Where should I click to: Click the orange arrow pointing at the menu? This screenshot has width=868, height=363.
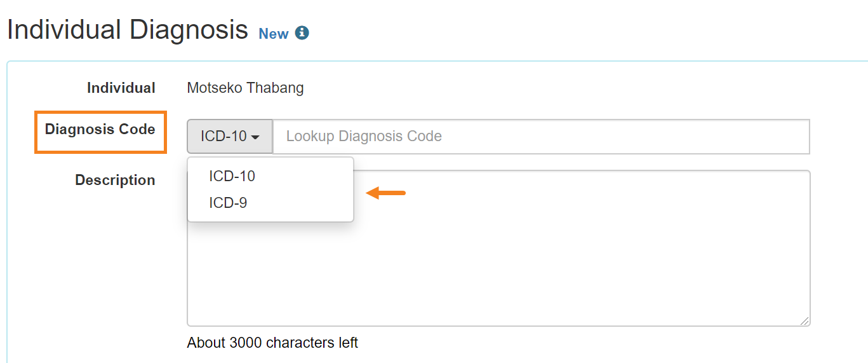click(x=386, y=193)
